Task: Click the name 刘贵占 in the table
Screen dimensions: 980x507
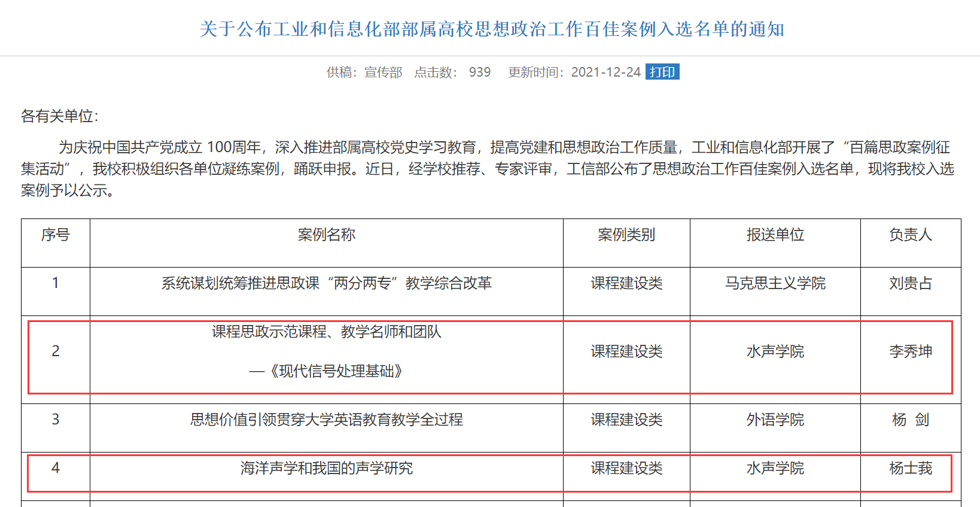Action: pos(910,283)
